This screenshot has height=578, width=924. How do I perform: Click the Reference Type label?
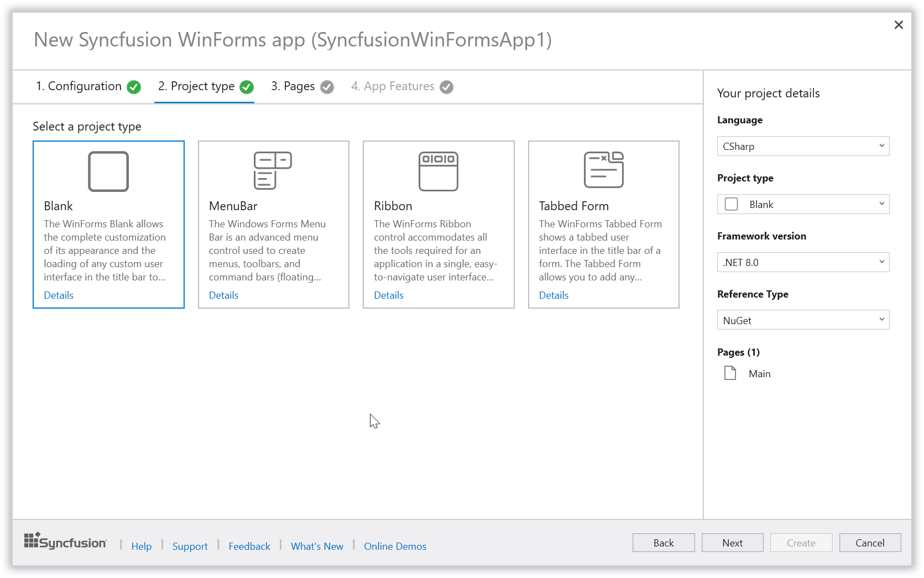click(753, 294)
